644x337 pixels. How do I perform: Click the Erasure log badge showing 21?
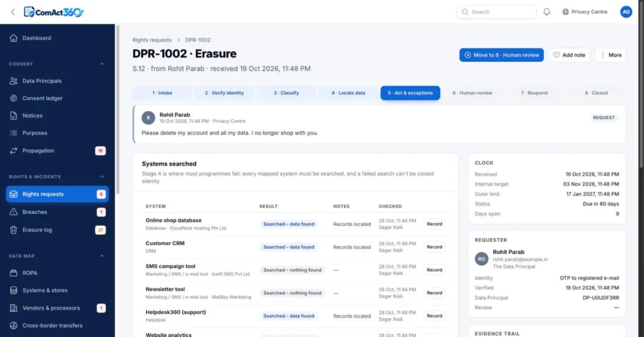pyautogui.click(x=100, y=230)
